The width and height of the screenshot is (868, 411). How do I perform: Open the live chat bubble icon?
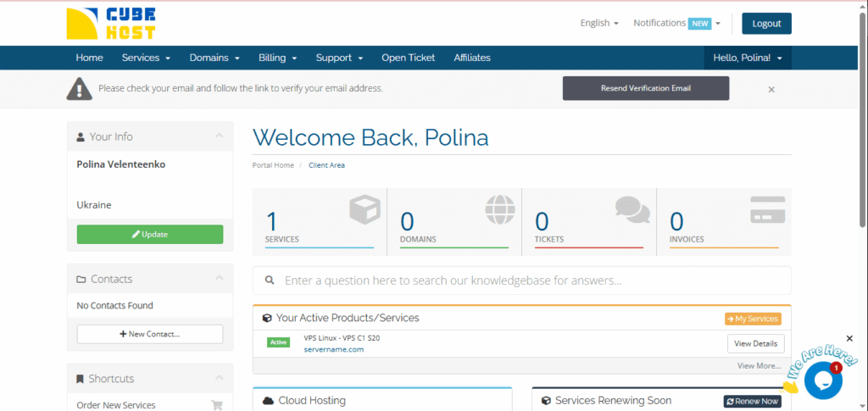pyautogui.click(x=822, y=380)
